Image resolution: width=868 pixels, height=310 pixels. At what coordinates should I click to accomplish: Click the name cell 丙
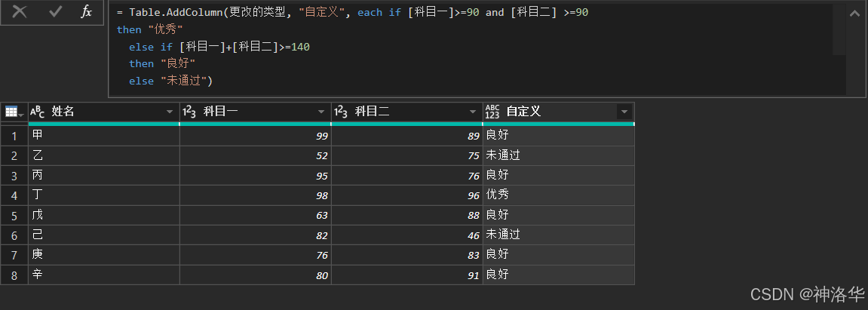pos(104,176)
